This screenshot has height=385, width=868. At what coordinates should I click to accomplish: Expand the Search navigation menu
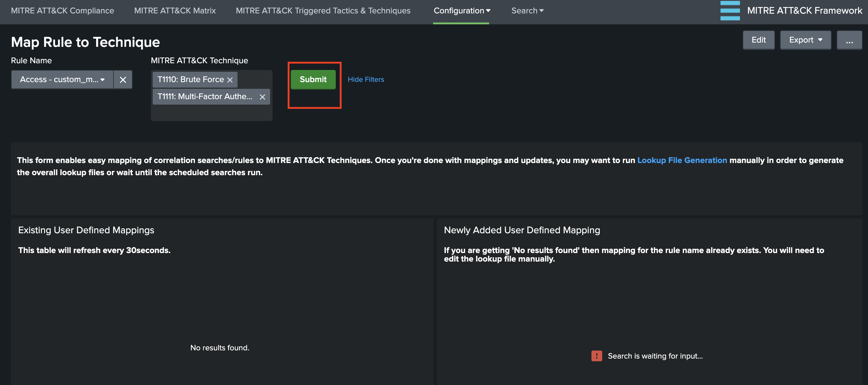[527, 11]
